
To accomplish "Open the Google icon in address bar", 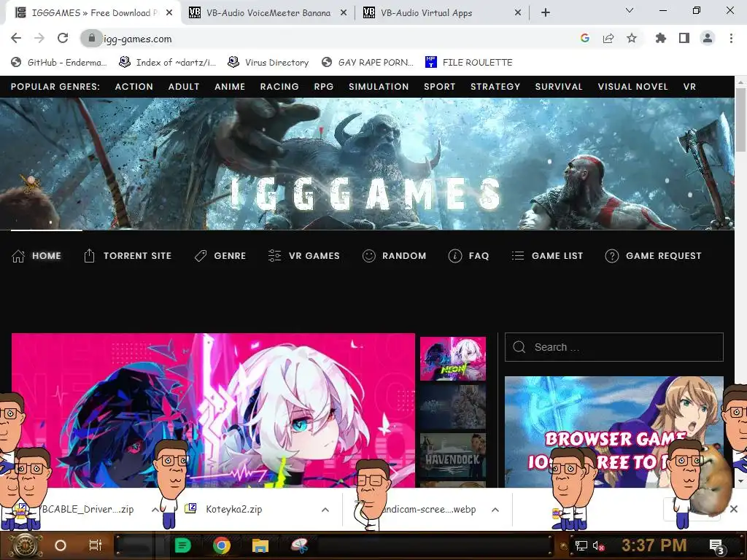I will click(585, 38).
